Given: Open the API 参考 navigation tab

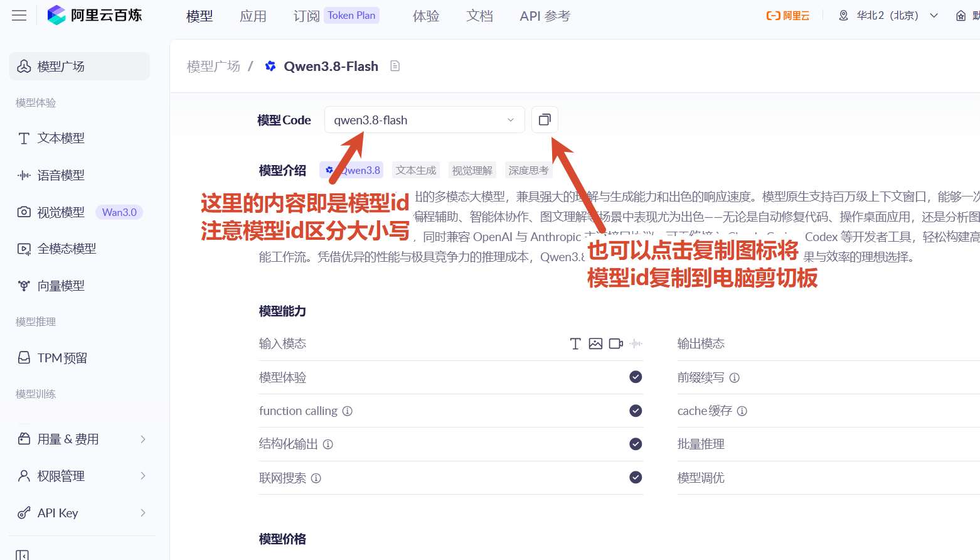Looking at the screenshot, I should click(x=545, y=16).
